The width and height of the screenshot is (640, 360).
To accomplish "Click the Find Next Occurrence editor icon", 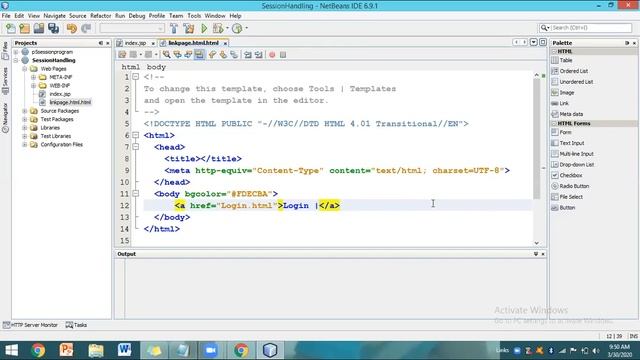I will click(x=188, y=55).
